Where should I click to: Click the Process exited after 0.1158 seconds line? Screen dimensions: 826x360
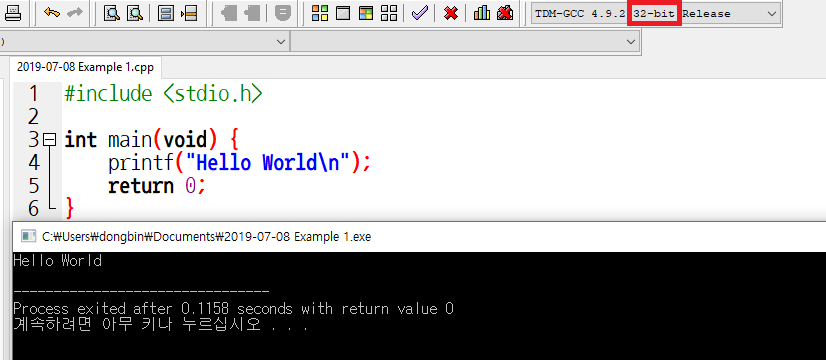[x=233, y=308]
